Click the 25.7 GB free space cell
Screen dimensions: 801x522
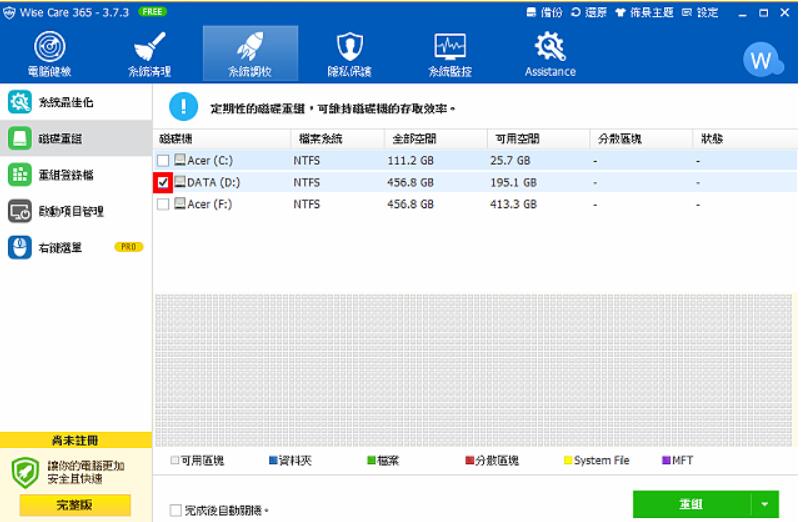tap(510, 160)
